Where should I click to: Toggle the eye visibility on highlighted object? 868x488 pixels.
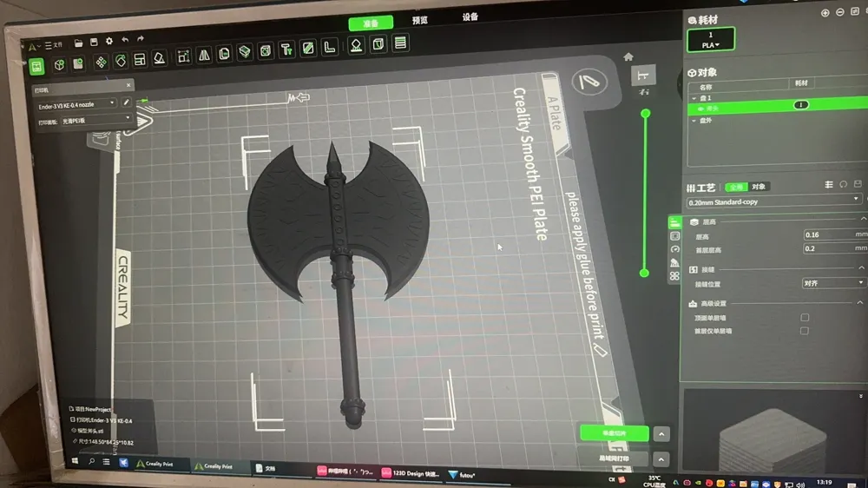[700, 109]
